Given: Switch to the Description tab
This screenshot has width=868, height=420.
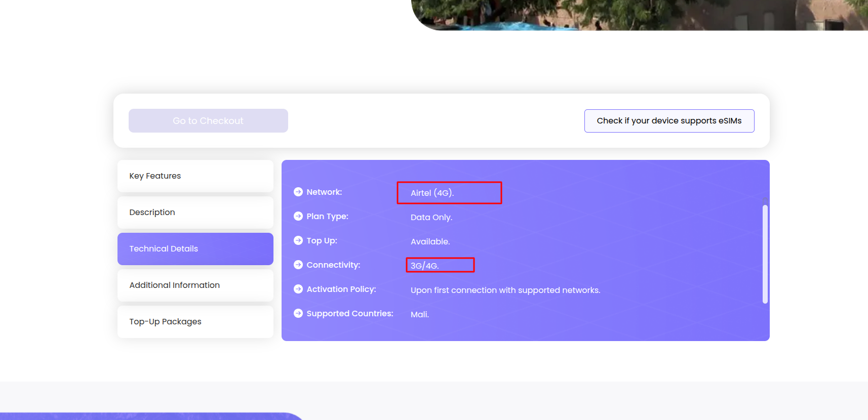Looking at the screenshot, I should 195,213.
